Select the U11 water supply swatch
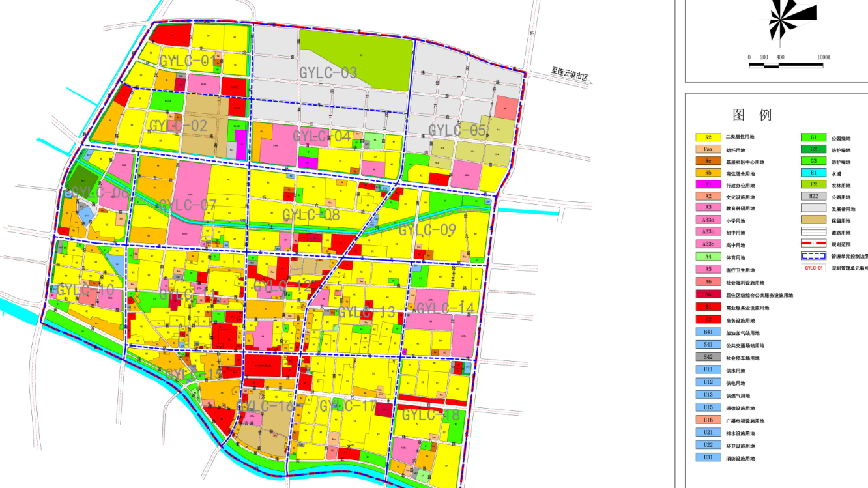 (708, 370)
